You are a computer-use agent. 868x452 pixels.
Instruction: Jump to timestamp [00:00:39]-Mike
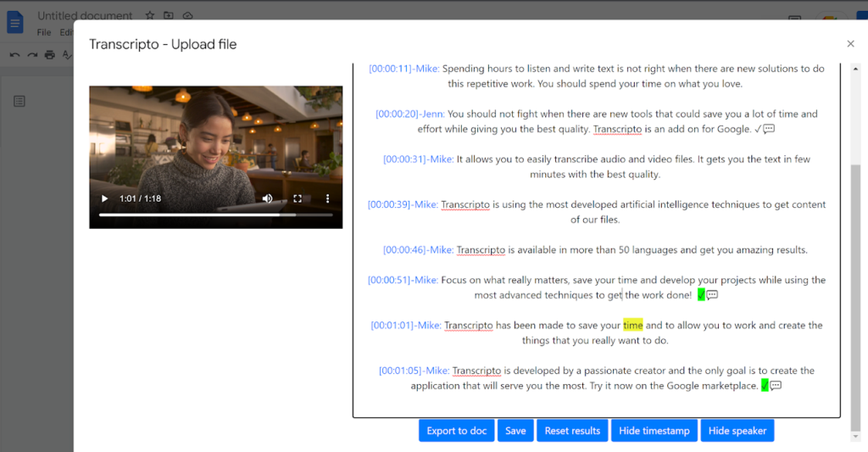(x=403, y=205)
